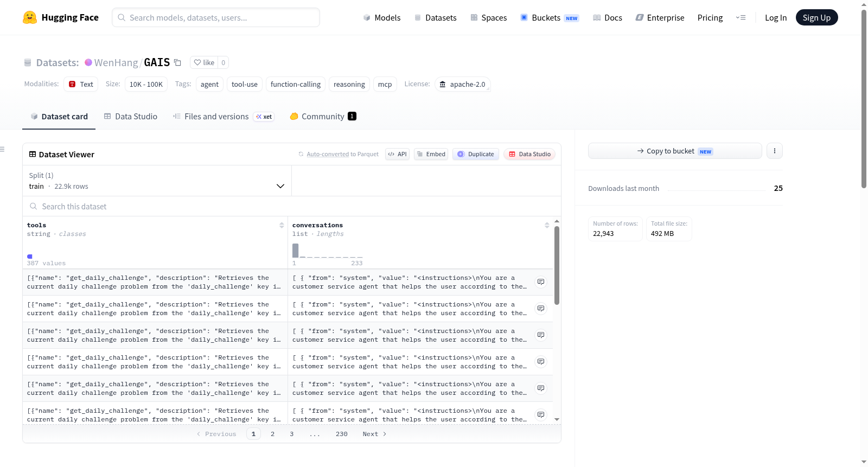868x467 pixels.
Task: Click the Duplicate button
Action: [476, 154]
